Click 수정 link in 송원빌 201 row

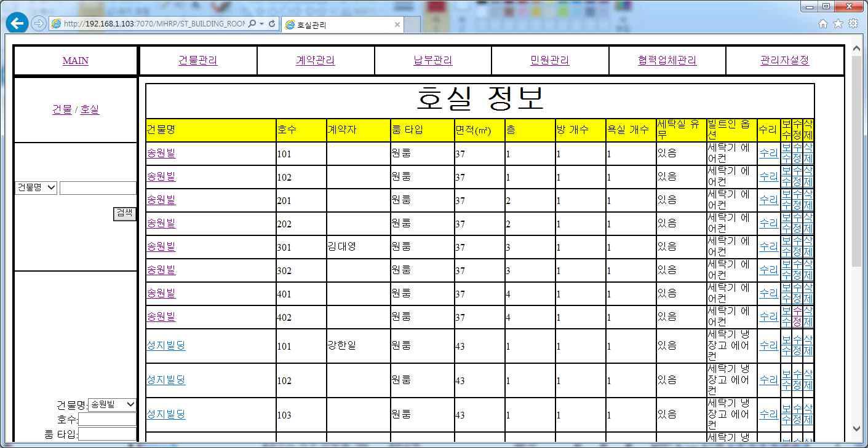coord(797,200)
